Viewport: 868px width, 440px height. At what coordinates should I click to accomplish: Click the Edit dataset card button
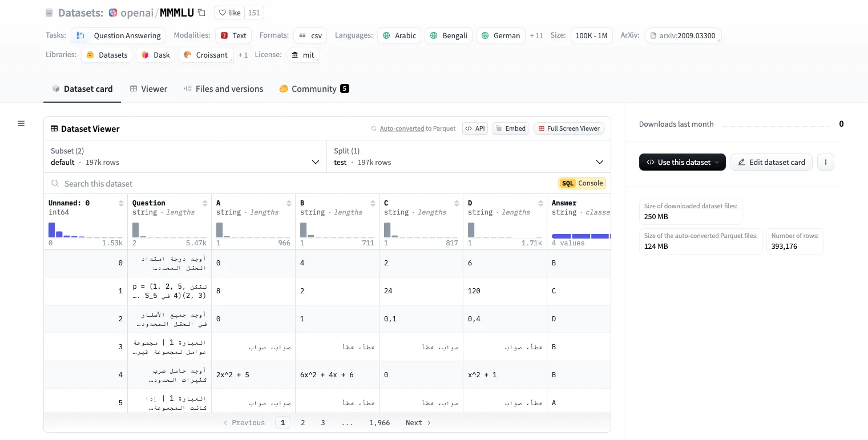(x=772, y=162)
